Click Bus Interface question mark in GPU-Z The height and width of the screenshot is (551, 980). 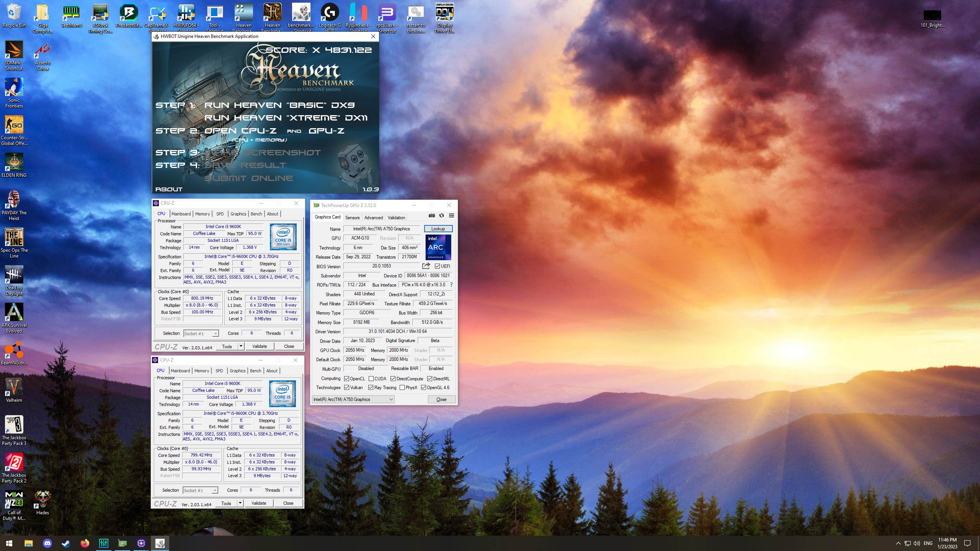(x=451, y=285)
